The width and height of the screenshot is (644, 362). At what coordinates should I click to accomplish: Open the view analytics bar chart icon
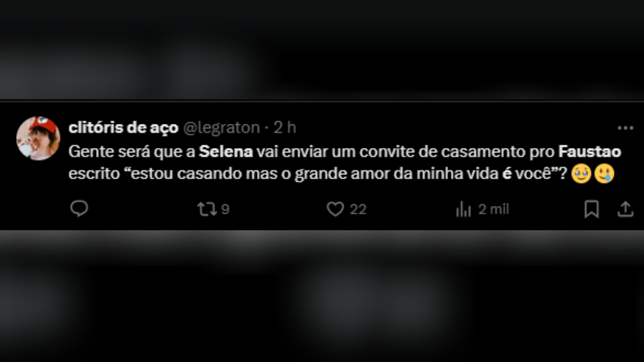(463, 210)
